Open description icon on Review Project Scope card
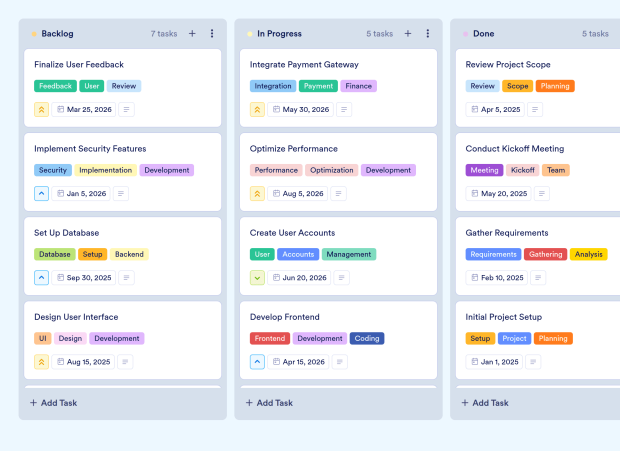This screenshot has width=620, height=451. click(x=535, y=109)
